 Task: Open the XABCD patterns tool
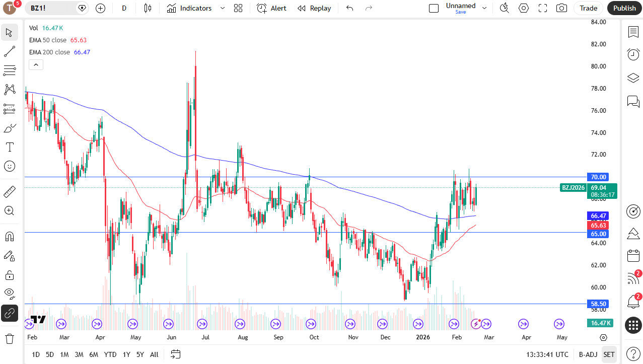click(9, 90)
